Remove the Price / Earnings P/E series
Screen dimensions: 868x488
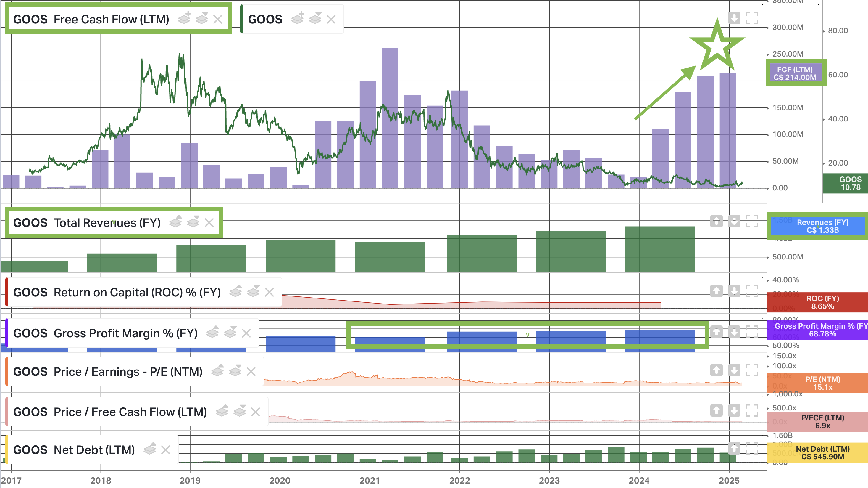[251, 372]
